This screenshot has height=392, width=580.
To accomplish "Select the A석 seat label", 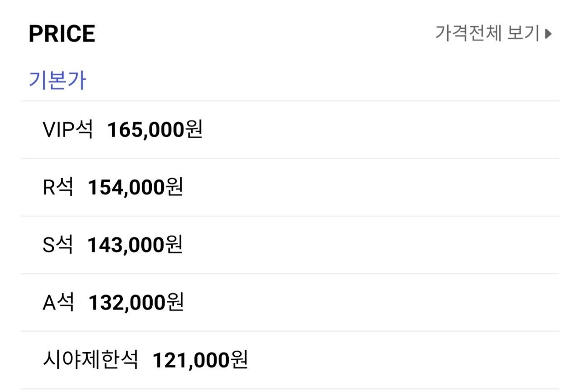I will pyautogui.click(x=58, y=303).
